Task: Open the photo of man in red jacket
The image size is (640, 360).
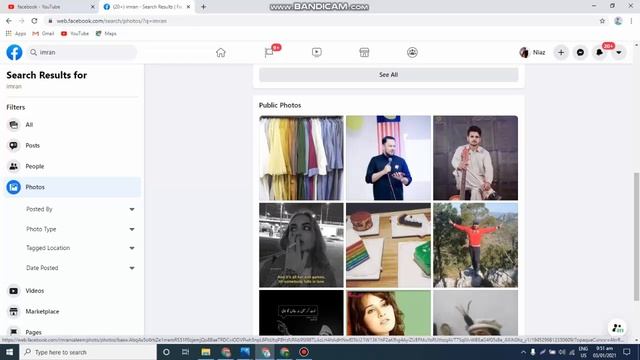Action: coord(476,245)
